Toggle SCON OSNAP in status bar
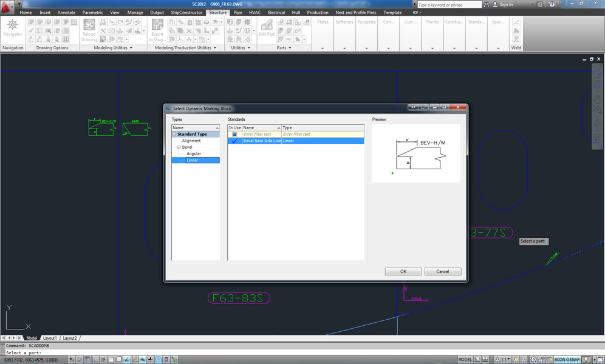605x364 pixels. point(567,359)
